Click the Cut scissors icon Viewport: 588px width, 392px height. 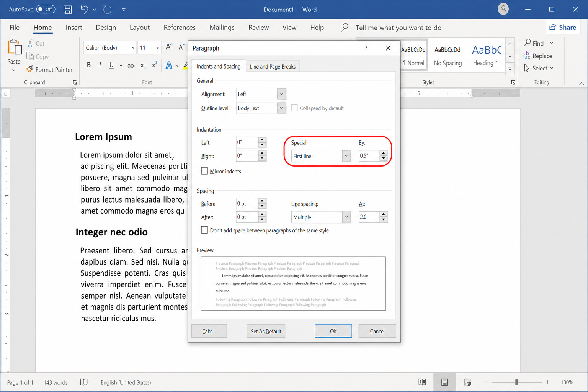click(30, 43)
